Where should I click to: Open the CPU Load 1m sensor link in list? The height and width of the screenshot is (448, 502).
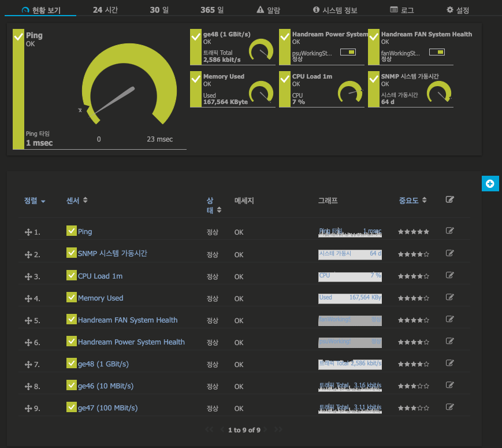pos(100,276)
